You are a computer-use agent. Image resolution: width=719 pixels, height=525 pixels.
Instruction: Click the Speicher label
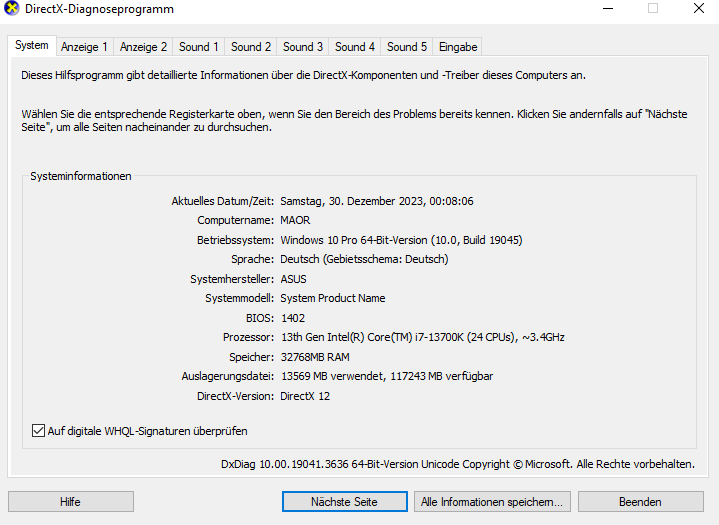[251, 357]
